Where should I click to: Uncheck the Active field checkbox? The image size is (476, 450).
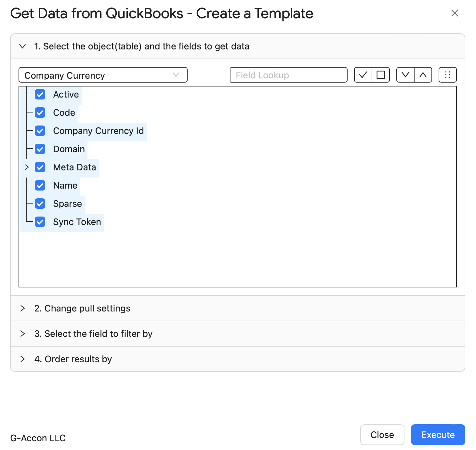[x=40, y=95]
